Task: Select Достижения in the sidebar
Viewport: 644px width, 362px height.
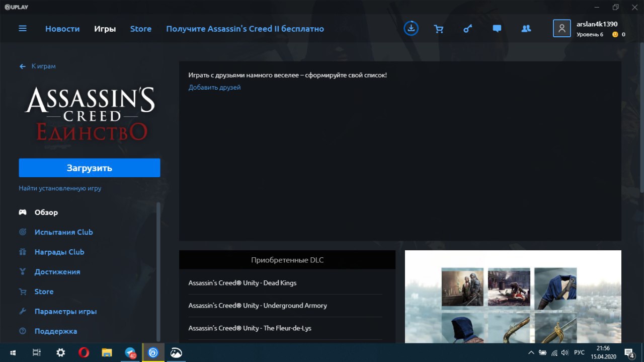Action: (57, 272)
